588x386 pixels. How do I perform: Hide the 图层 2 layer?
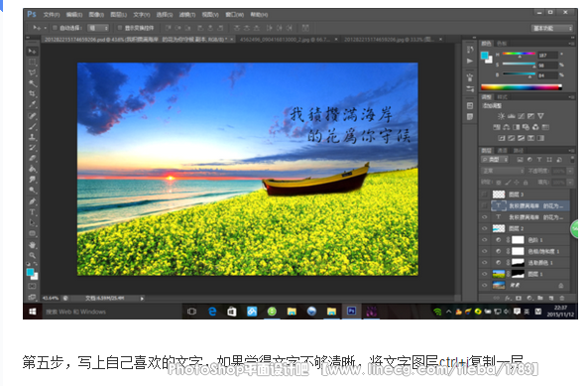pyautogui.click(x=485, y=228)
